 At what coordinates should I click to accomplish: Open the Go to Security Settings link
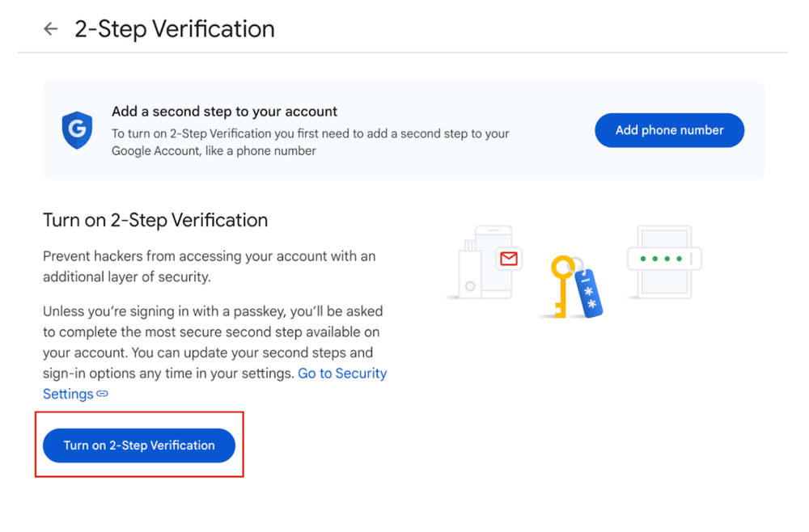click(342, 374)
